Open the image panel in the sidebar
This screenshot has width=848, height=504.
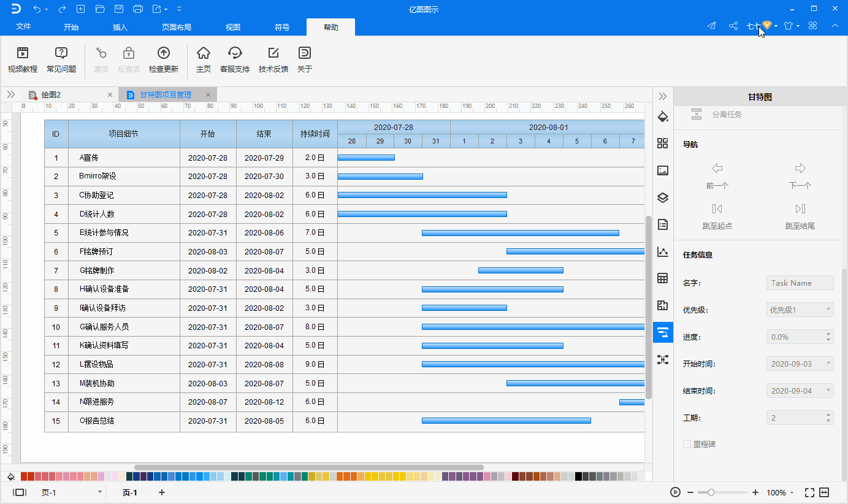662,170
